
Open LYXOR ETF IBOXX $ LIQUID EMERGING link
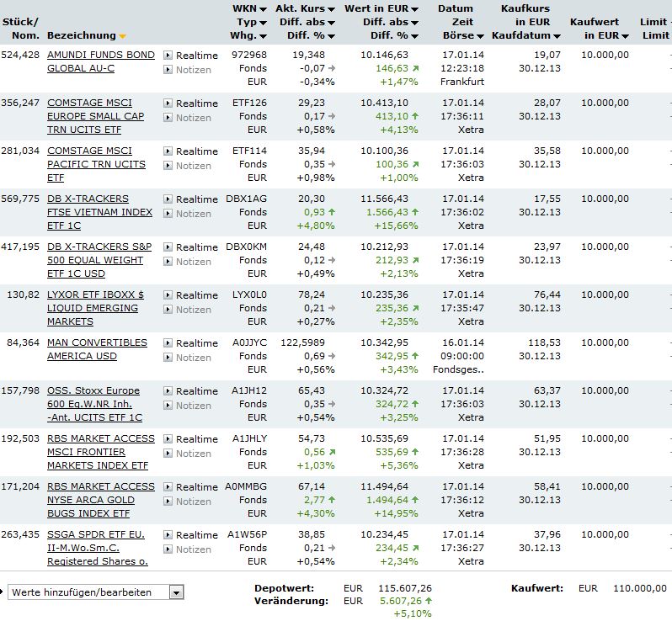(95, 308)
